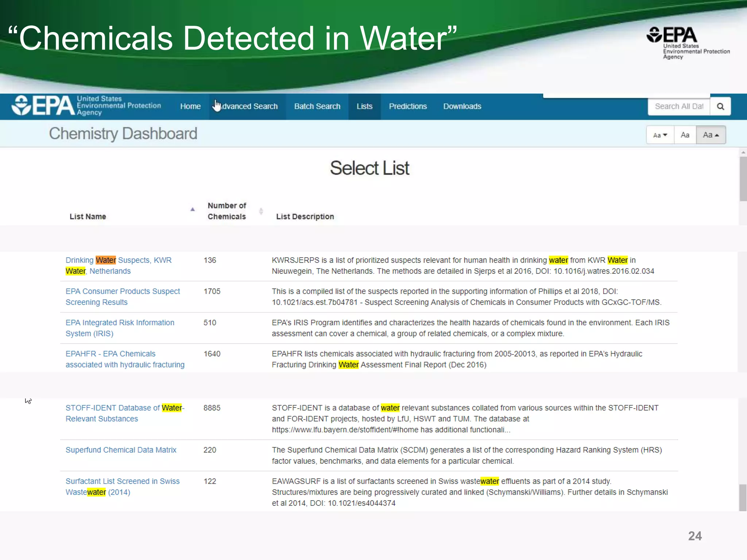Image resolution: width=747 pixels, height=560 pixels.
Task: Click the Select List heading
Action: coord(369,168)
